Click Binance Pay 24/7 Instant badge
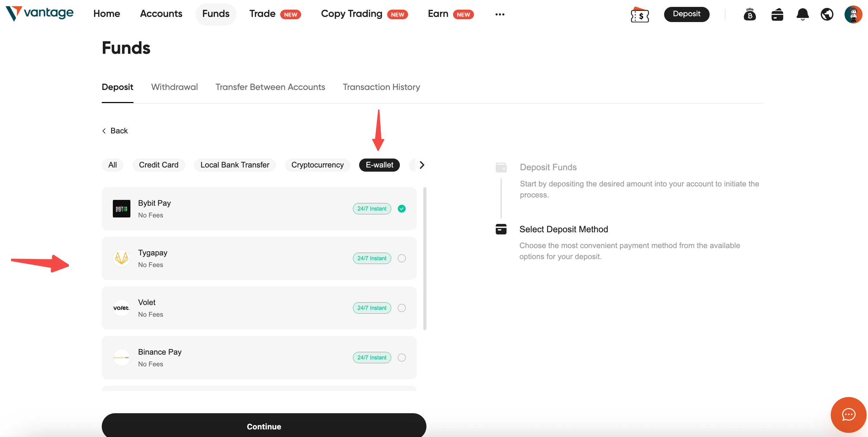Viewport: 868px width, 437px height. click(x=372, y=357)
